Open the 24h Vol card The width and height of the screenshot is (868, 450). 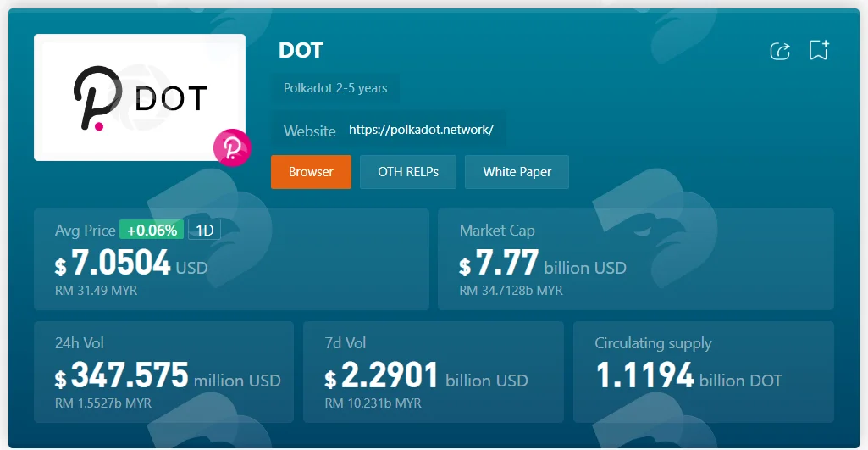(x=163, y=372)
